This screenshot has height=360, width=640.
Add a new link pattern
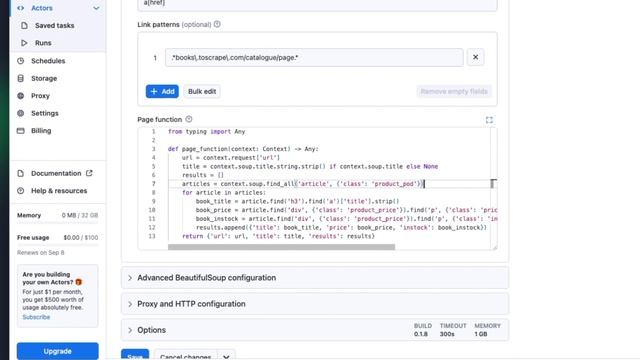click(x=162, y=91)
